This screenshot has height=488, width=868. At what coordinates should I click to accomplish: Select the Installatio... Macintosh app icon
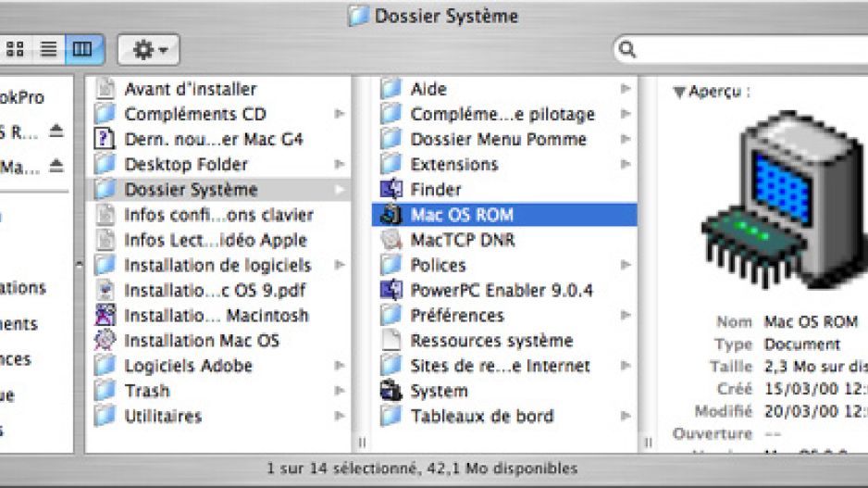[x=105, y=315]
